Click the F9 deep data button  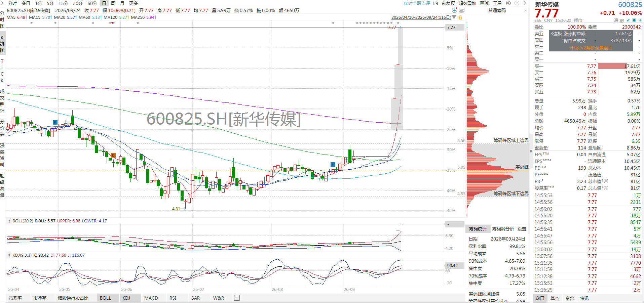pyautogui.click(x=436, y=3)
